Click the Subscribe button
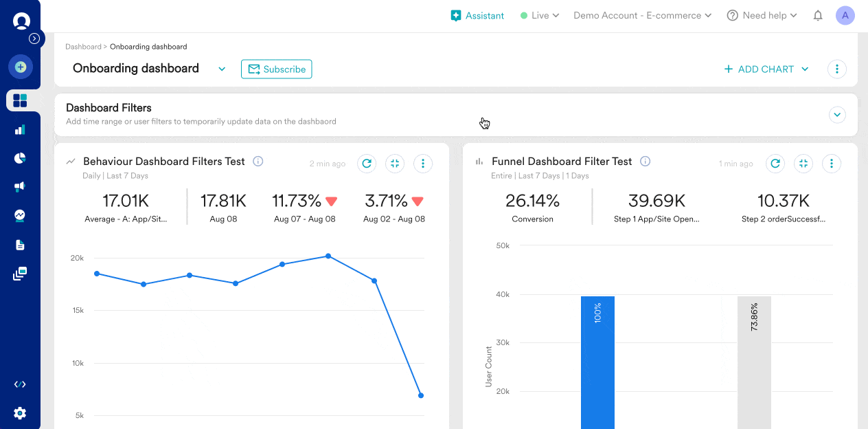The height and width of the screenshot is (429, 868). point(276,69)
